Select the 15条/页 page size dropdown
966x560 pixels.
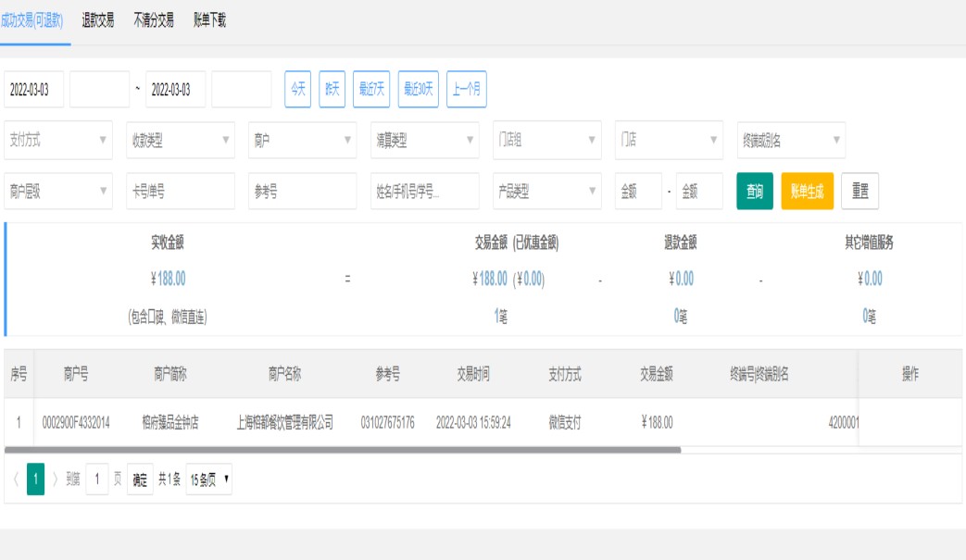point(209,479)
